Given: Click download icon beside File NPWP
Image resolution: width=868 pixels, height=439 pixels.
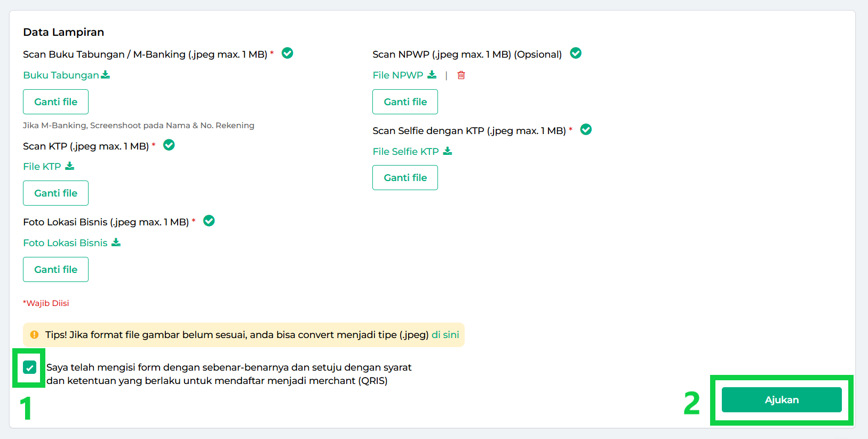Looking at the screenshot, I should pos(432,75).
